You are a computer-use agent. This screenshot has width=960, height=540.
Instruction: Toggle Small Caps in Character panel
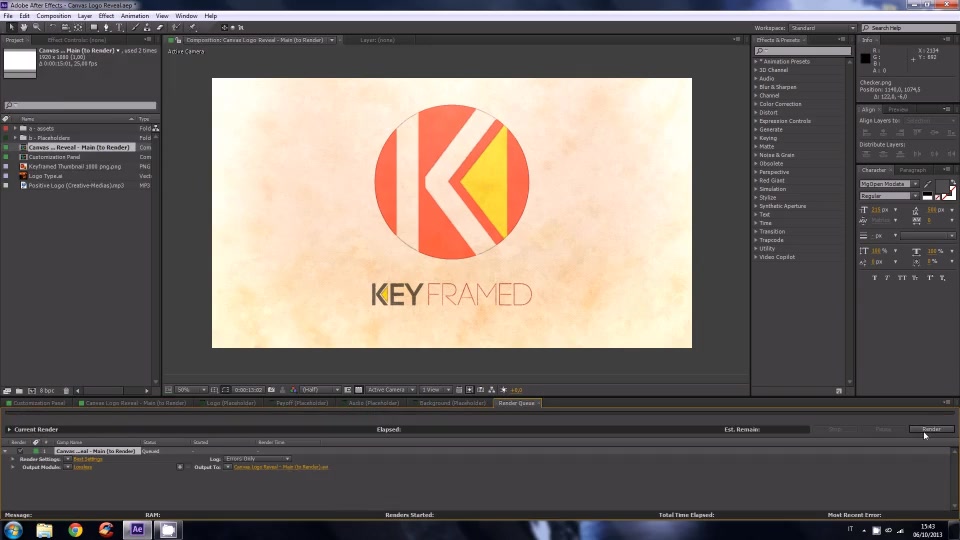tap(915, 278)
